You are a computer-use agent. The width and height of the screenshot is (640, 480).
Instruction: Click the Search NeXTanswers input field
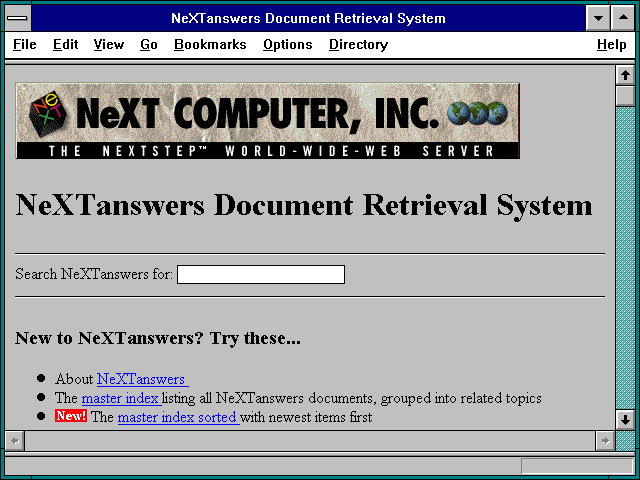pyautogui.click(x=261, y=274)
